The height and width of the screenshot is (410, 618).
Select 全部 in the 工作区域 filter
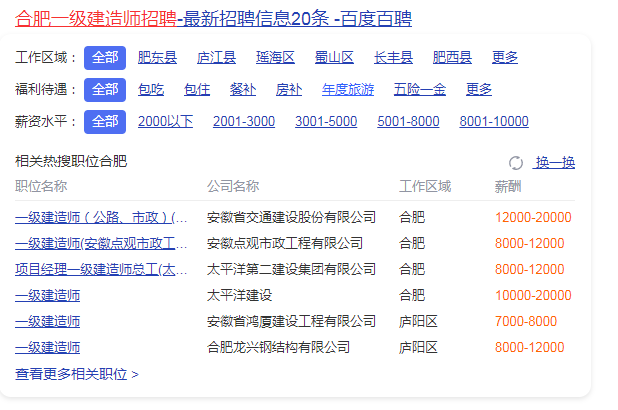click(105, 58)
